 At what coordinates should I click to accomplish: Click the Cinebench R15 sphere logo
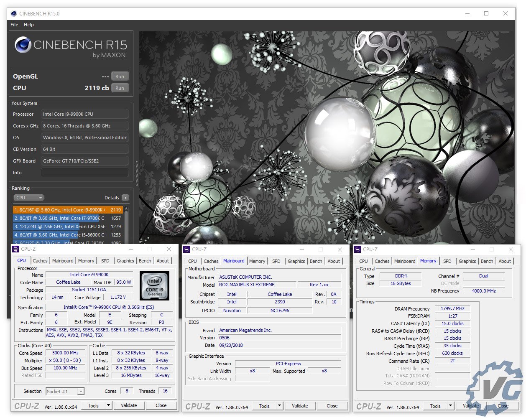(x=23, y=45)
